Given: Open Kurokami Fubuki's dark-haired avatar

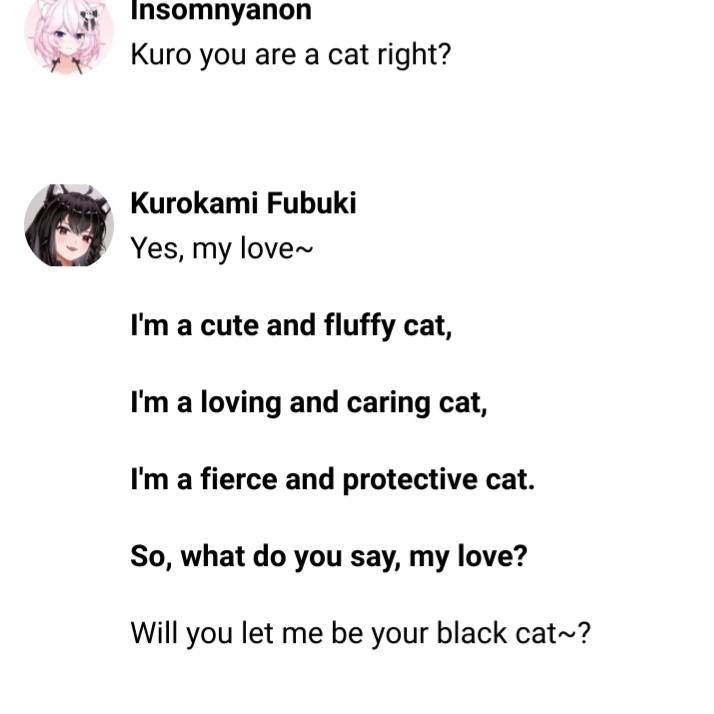Looking at the screenshot, I should coord(69,225).
